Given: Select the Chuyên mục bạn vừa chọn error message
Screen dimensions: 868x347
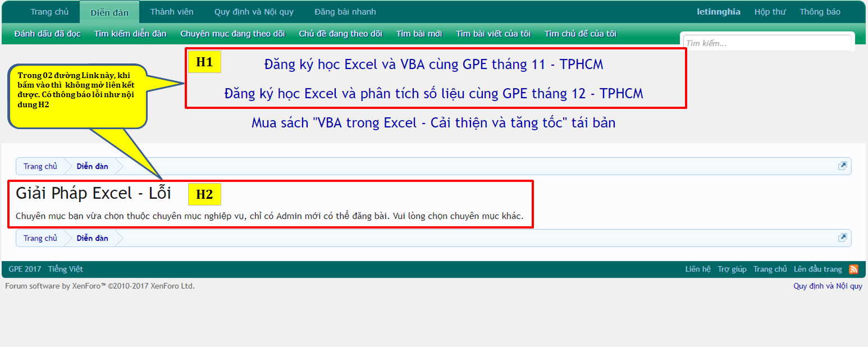Looking at the screenshot, I should [x=269, y=216].
